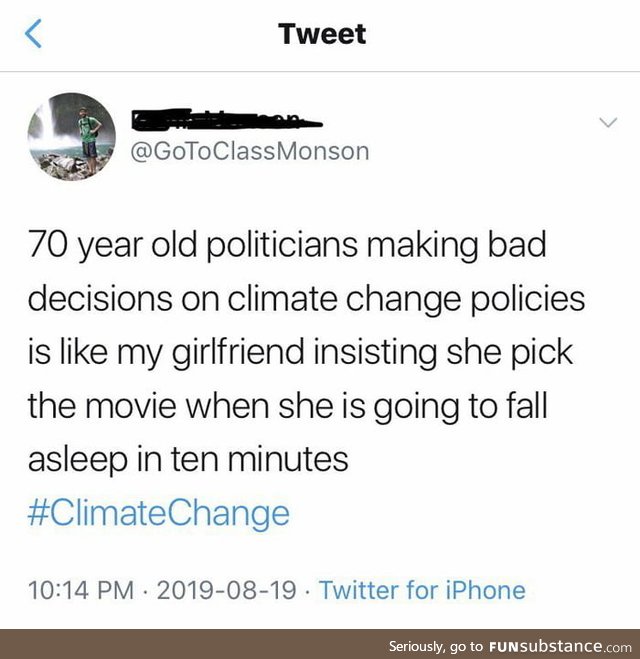Image resolution: width=640 pixels, height=659 pixels.
Task: Tap the Tweet header title
Action: coord(322,34)
